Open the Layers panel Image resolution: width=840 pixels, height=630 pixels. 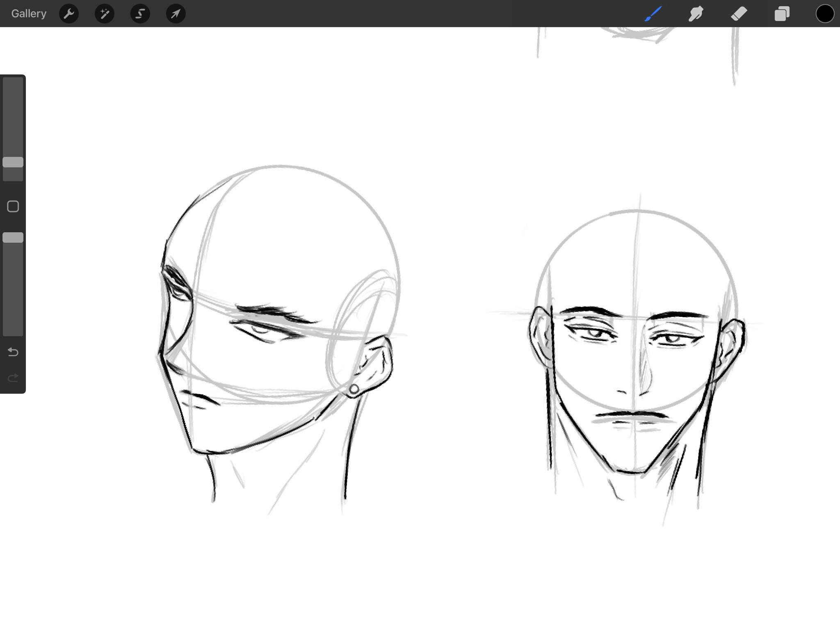click(782, 14)
